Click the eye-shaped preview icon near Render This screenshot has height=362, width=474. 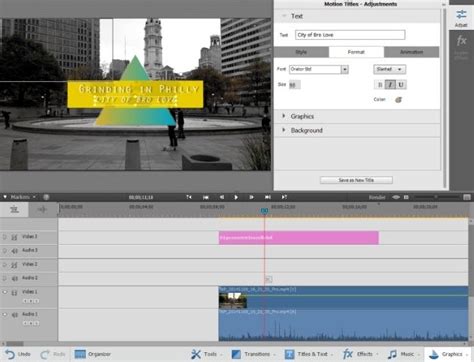pos(396,197)
